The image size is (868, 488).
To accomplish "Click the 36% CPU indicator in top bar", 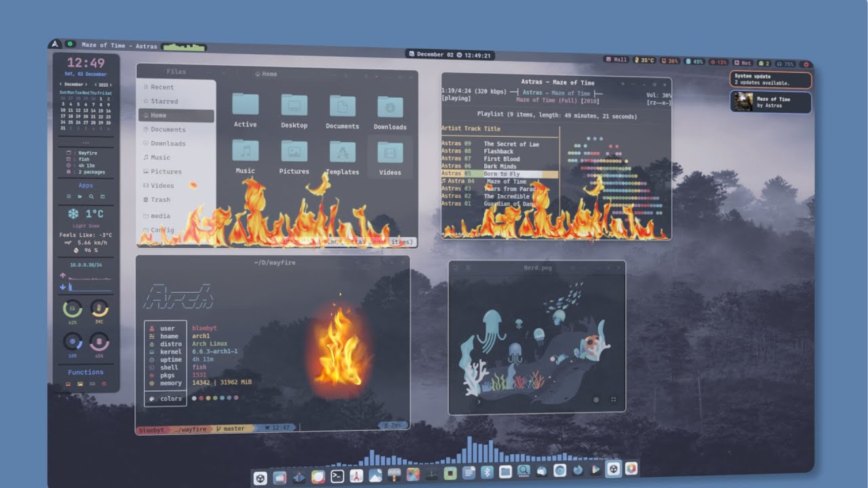I will 670,61.
